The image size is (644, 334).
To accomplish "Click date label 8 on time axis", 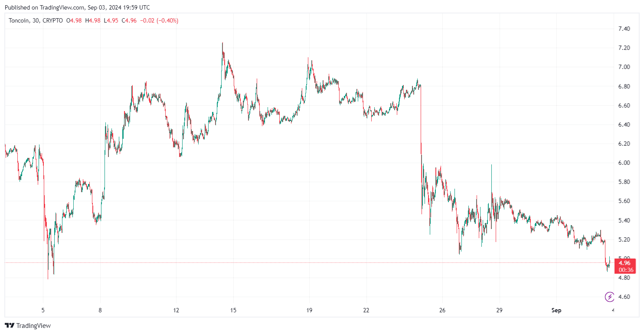I will tap(100, 310).
